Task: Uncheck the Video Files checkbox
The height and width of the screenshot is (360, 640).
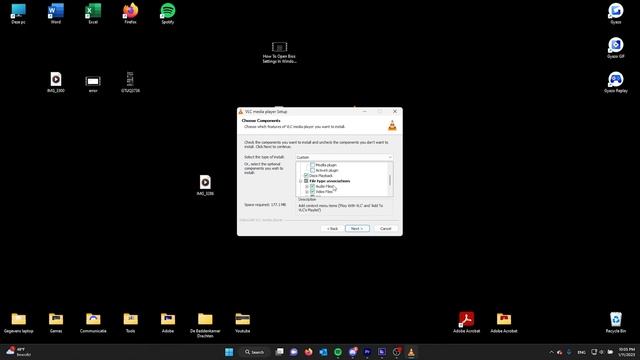Action: 313,191
